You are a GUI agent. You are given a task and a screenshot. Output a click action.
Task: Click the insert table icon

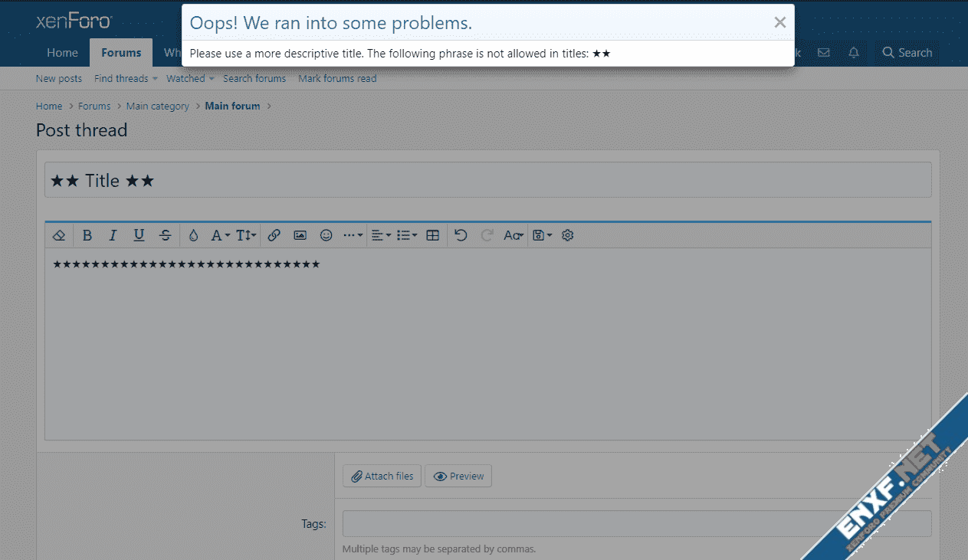tap(433, 236)
